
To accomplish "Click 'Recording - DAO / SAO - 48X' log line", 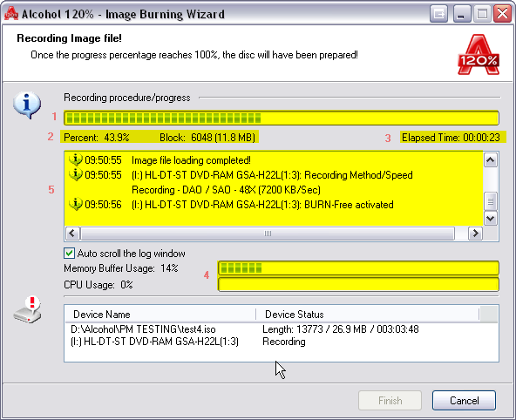I will (226, 190).
